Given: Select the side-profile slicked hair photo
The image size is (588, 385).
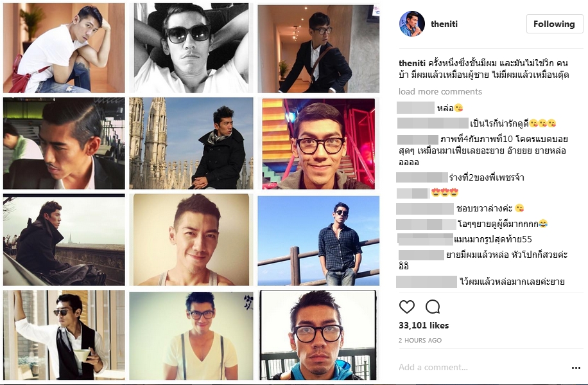Looking at the screenshot, I should (64, 143).
